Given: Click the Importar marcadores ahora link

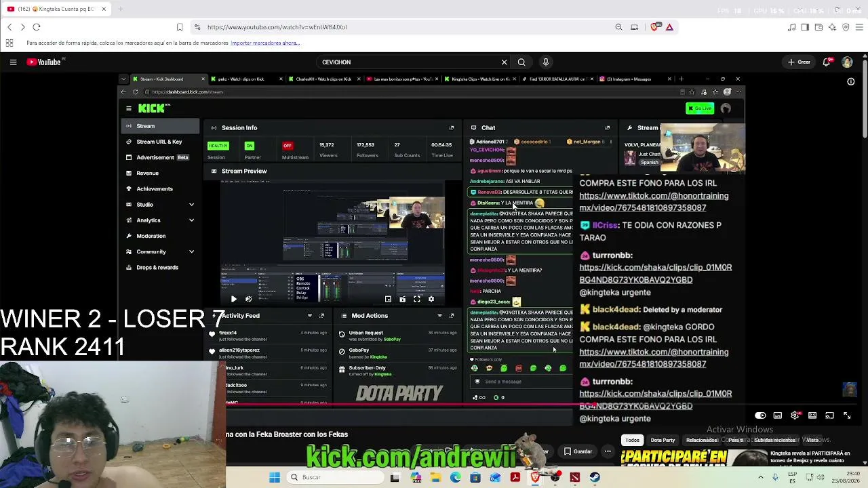Looking at the screenshot, I should pyautogui.click(x=265, y=43).
